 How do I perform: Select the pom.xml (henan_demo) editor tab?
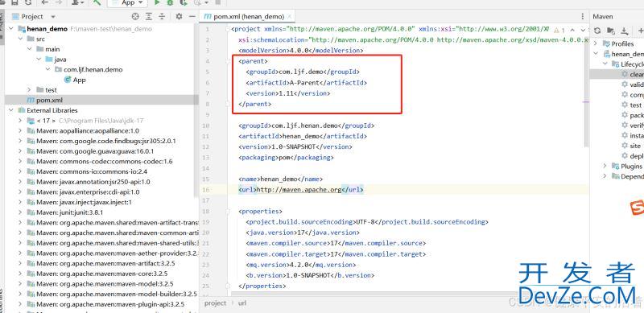(248, 16)
